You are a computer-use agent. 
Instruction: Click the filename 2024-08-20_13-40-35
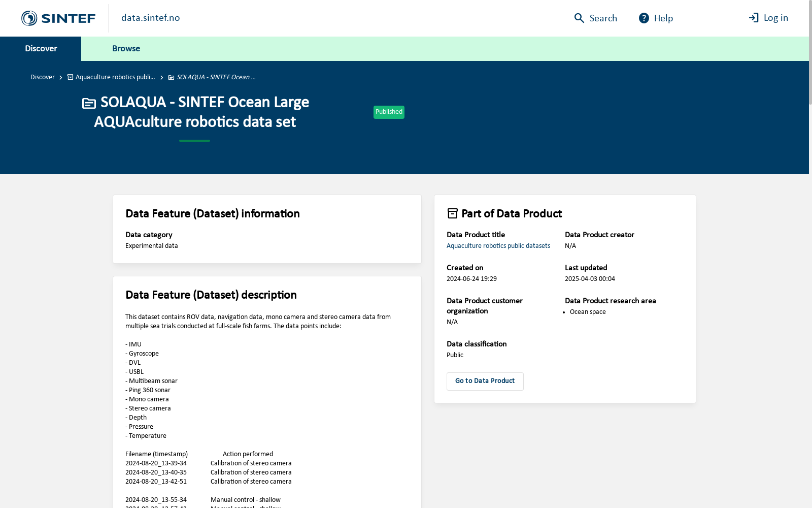click(156, 472)
